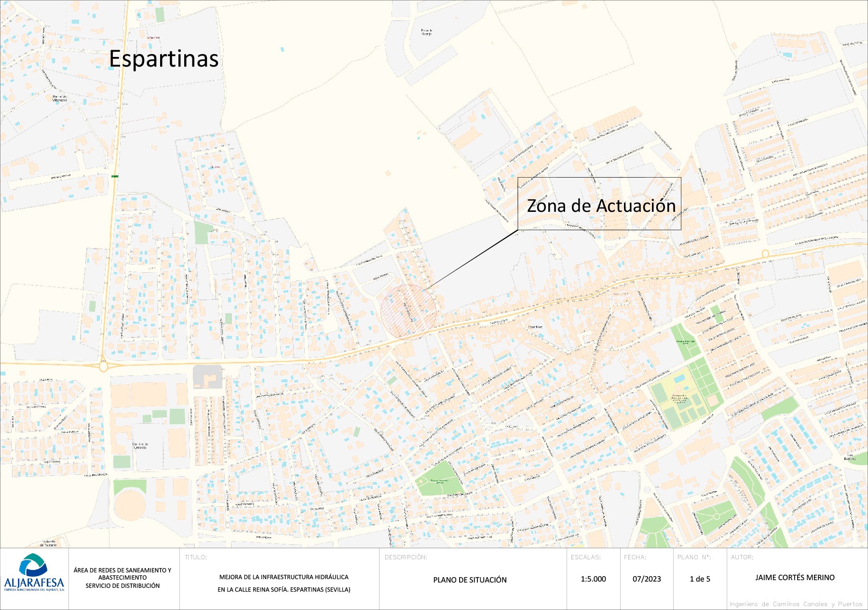
Task: Click the Aljarafesa logo in title block
Action: (x=34, y=572)
